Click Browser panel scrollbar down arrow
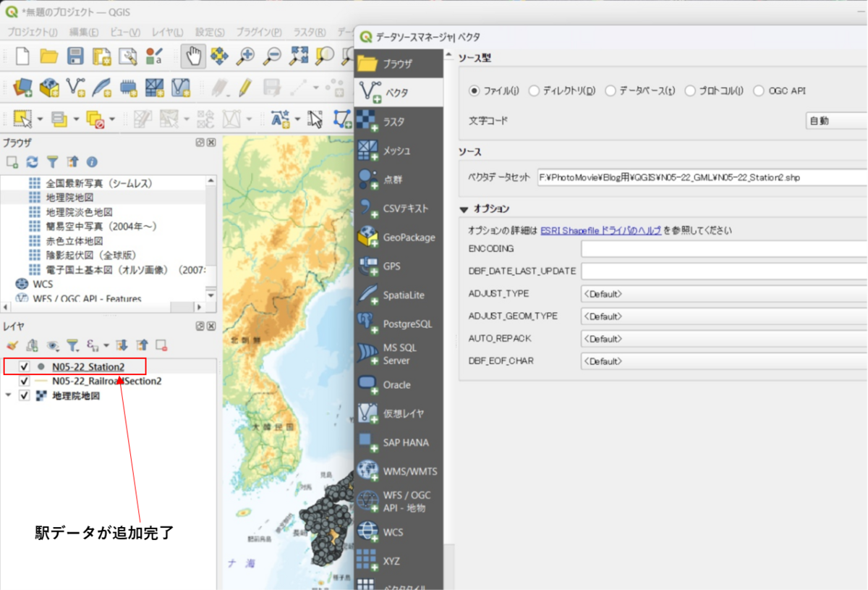 pyautogui.click(x=210, y=295)
